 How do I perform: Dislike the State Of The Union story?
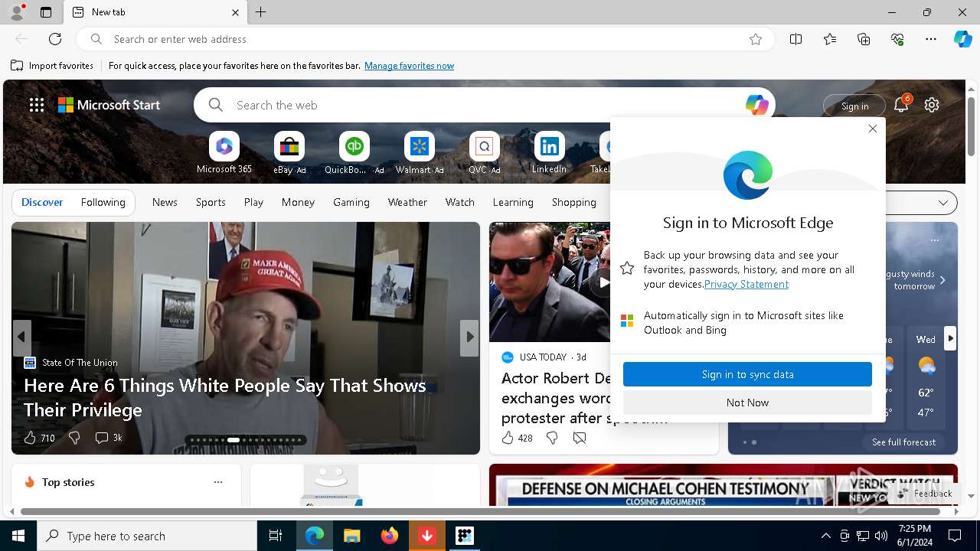point(74,438)
